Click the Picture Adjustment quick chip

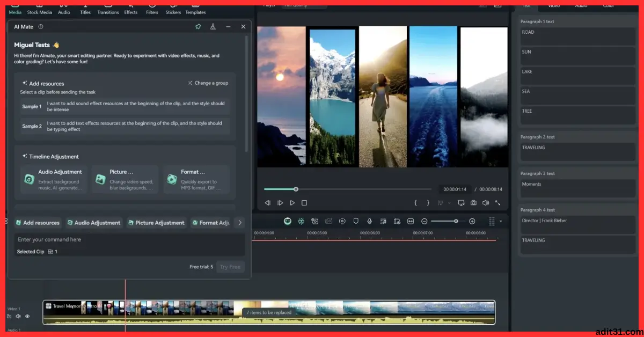[x=156, y=223]
